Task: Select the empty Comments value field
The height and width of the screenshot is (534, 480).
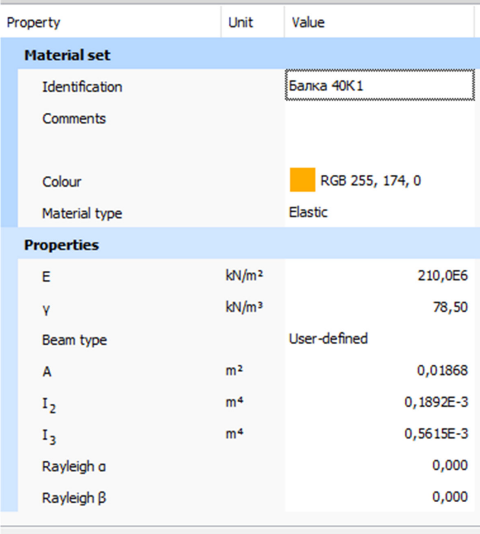Action: 380,132
